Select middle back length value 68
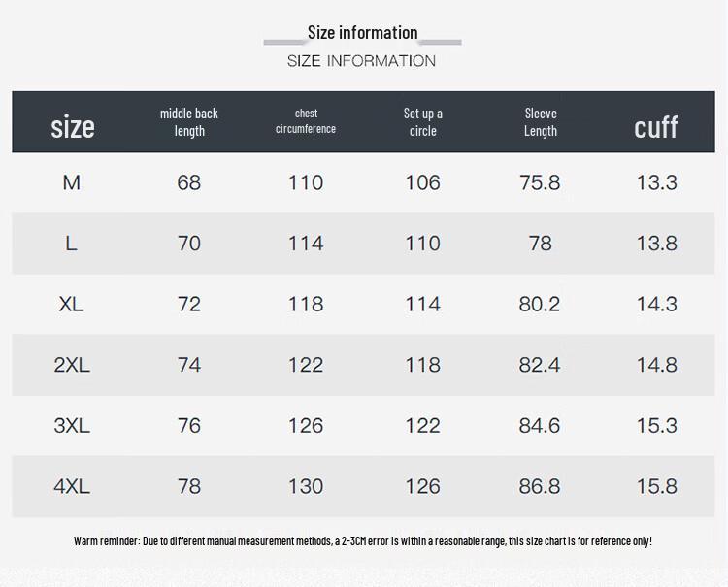Screen dimensions: 728x587 click(189, 182)
